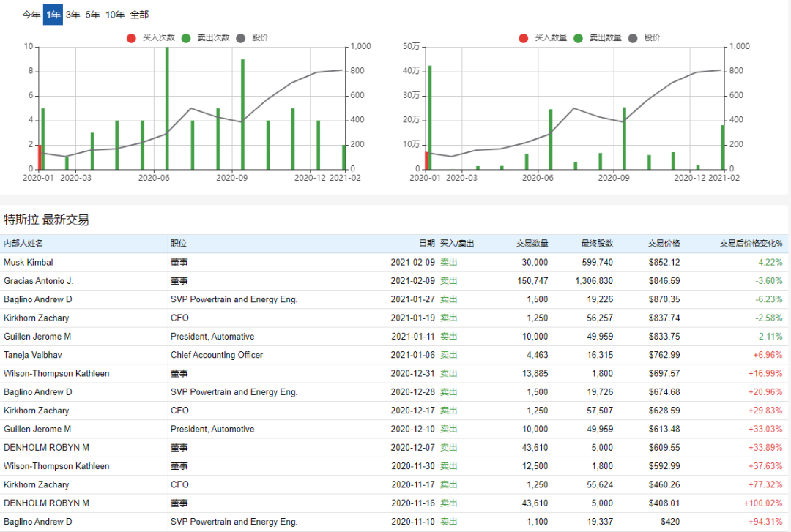Click President, Automotive in 2020-12-10 row
The width and height of the screenshot is (791, 532).
click(212, 429)
